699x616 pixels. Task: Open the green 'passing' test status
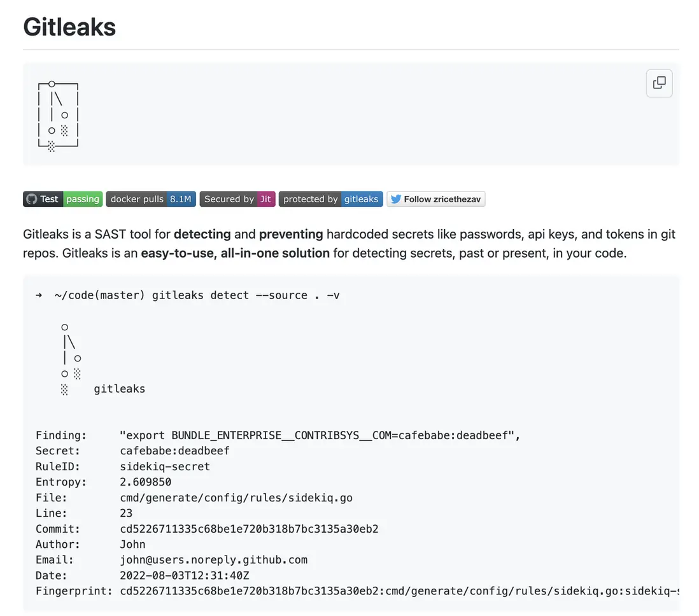(x=83, y=199)
